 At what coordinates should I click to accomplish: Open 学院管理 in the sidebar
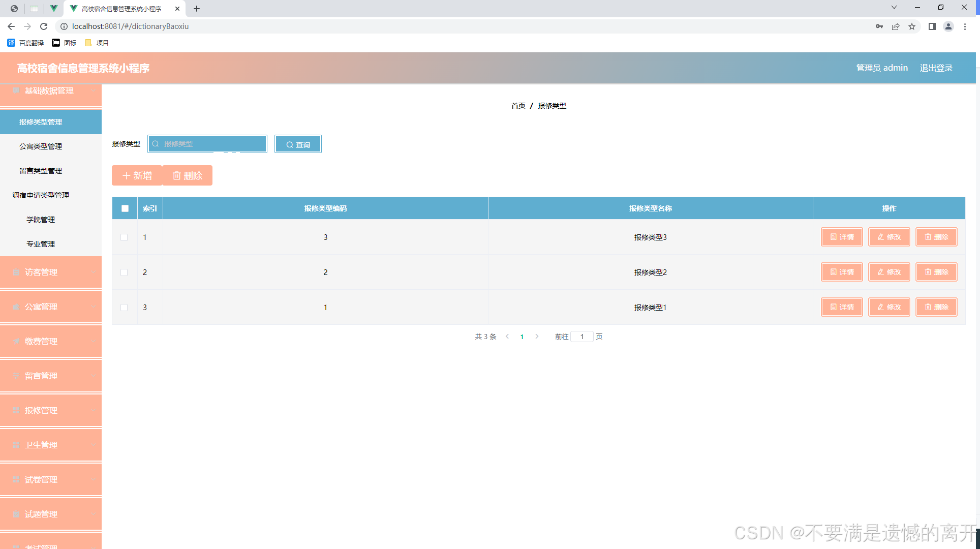point(41,220)
